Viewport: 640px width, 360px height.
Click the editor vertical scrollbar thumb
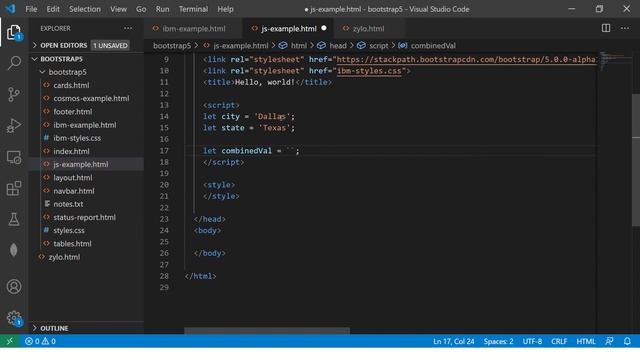click(x=636, y=160)
